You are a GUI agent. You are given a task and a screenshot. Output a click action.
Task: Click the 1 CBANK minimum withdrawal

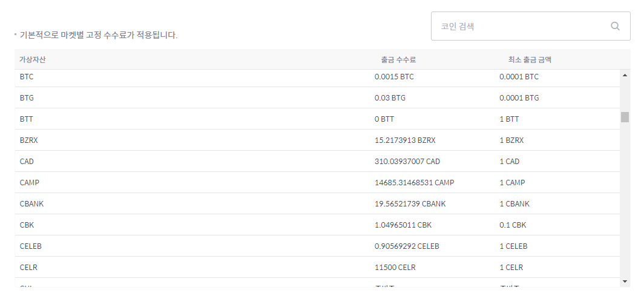point(514,204)
